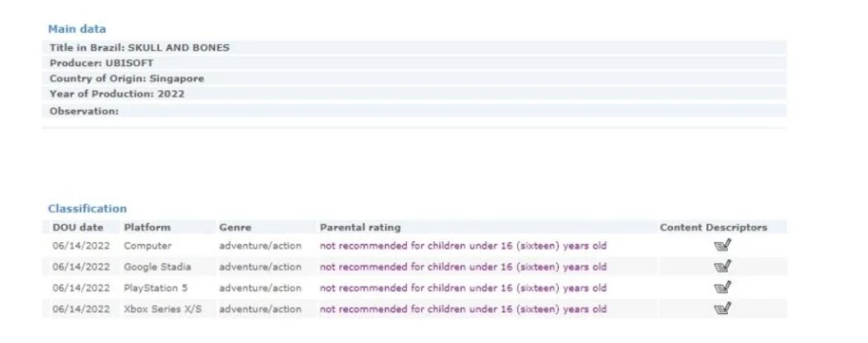Open content descriptors for Xbox Series X/S

click(721, 309)
